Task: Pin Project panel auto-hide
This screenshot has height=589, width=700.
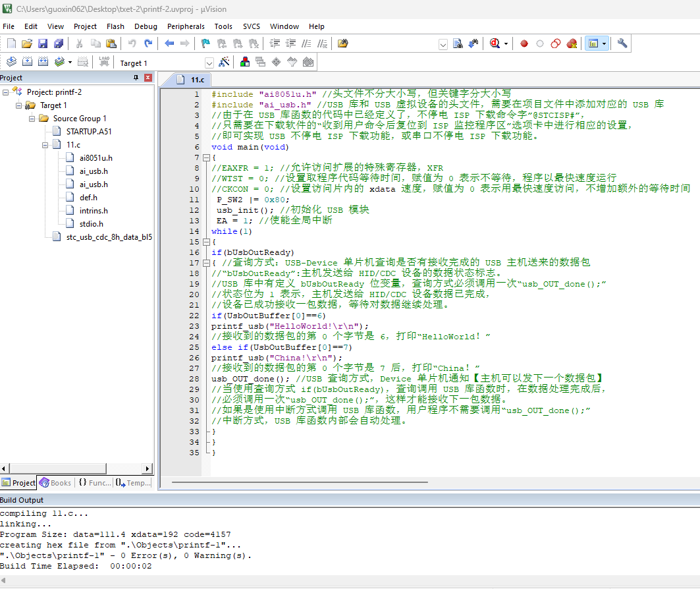Action: pyautogui.click(x=136, y=78)
